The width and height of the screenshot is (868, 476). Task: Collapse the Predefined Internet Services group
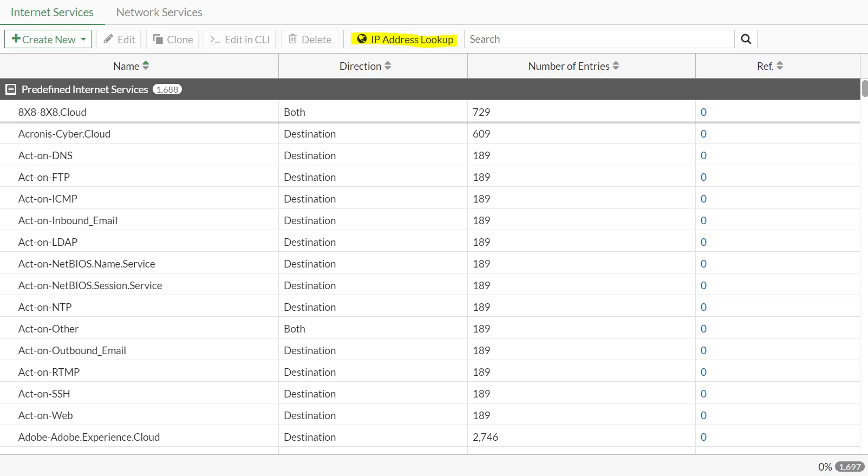tap(11, 89)
